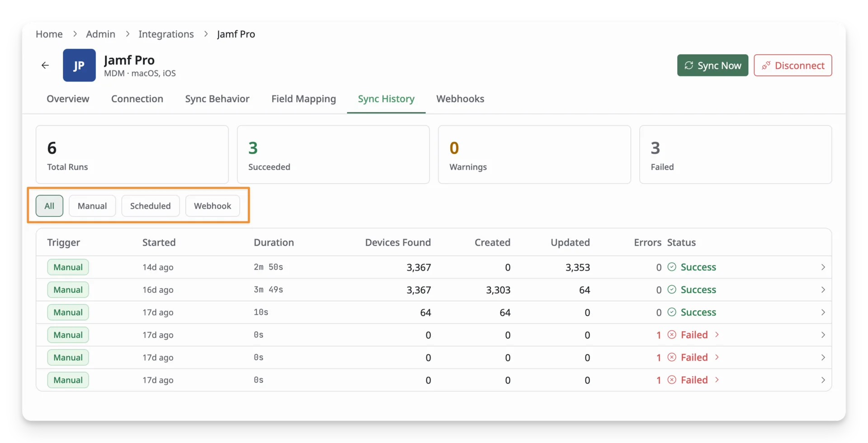The height and width of the screenshot is (443, 868).
Task: Click the 3,303 created value
Action: (x=498, y=290)
